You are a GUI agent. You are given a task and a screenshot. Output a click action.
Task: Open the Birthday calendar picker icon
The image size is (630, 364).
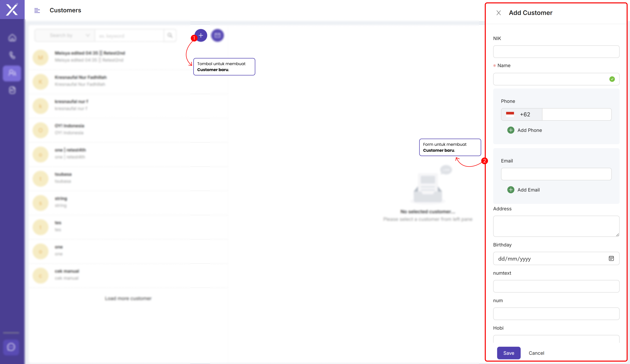[611, 259]
